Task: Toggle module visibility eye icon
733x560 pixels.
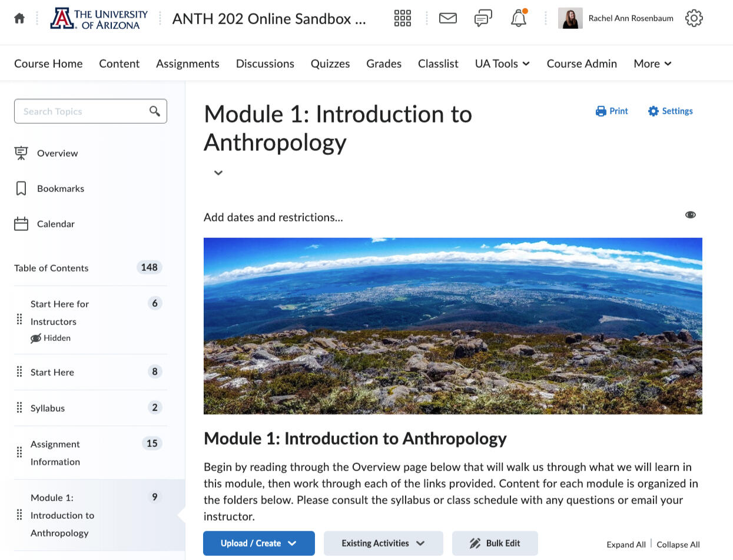Action: coord(690,215)
